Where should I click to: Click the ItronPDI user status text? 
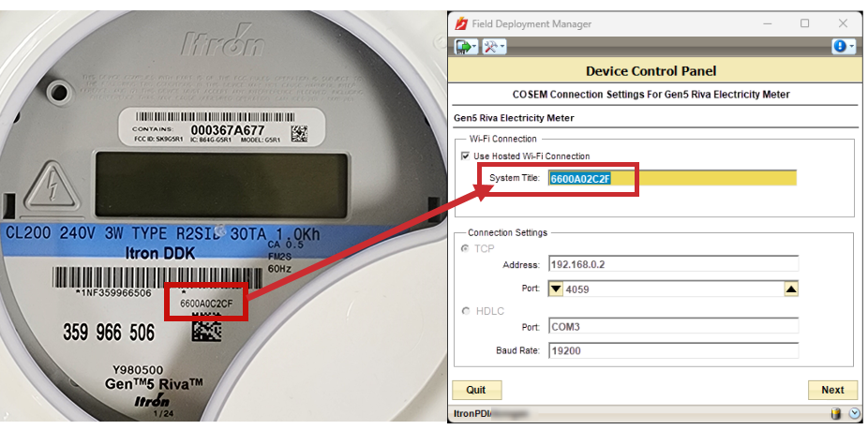point(491,413)
